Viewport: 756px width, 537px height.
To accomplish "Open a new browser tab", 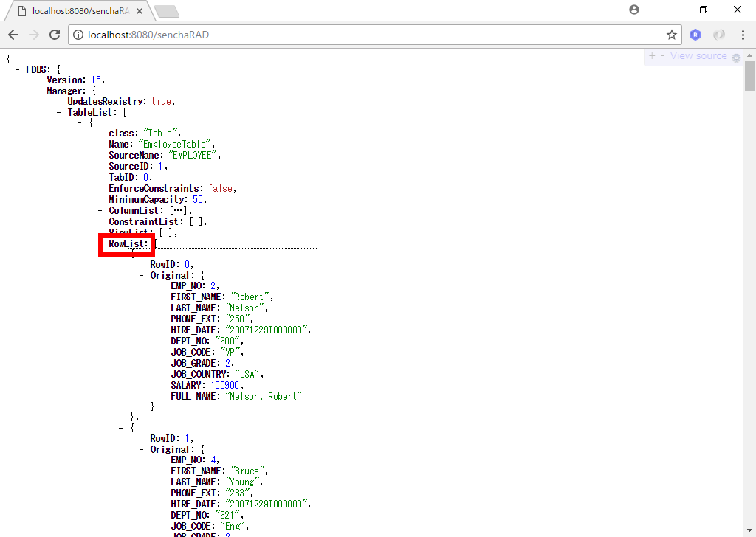I will click(167, 12).
